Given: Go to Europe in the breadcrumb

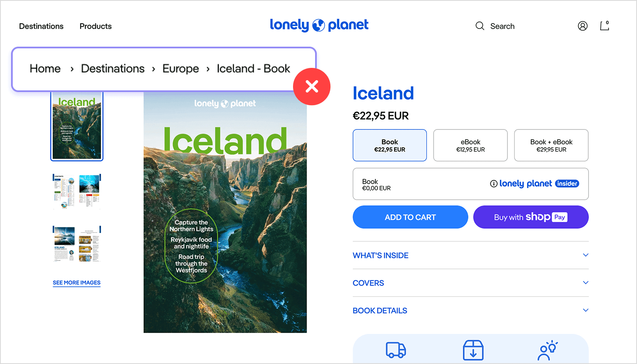Looking at the screenshot, I should point(180,69).
